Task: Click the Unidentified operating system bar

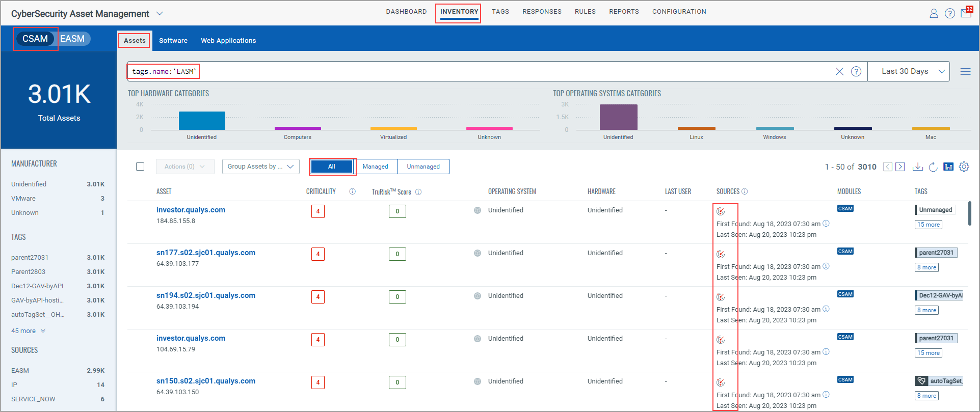Action: tap(618, 117)
